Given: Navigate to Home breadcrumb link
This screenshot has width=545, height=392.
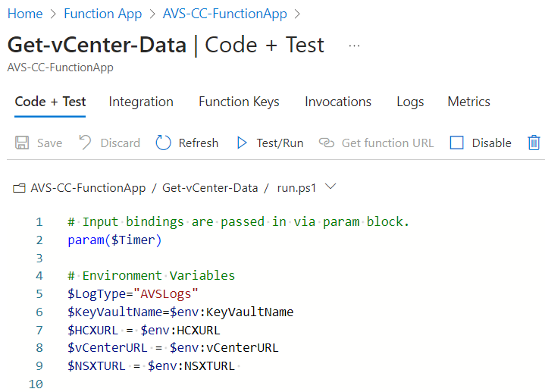Looking at the screenshot, I should click(x=25, y=14).
